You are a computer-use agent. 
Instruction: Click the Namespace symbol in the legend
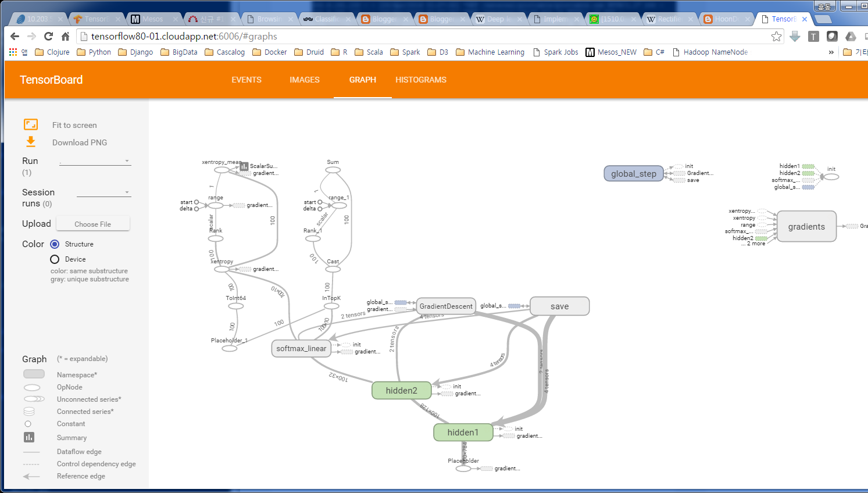[33, 374]
